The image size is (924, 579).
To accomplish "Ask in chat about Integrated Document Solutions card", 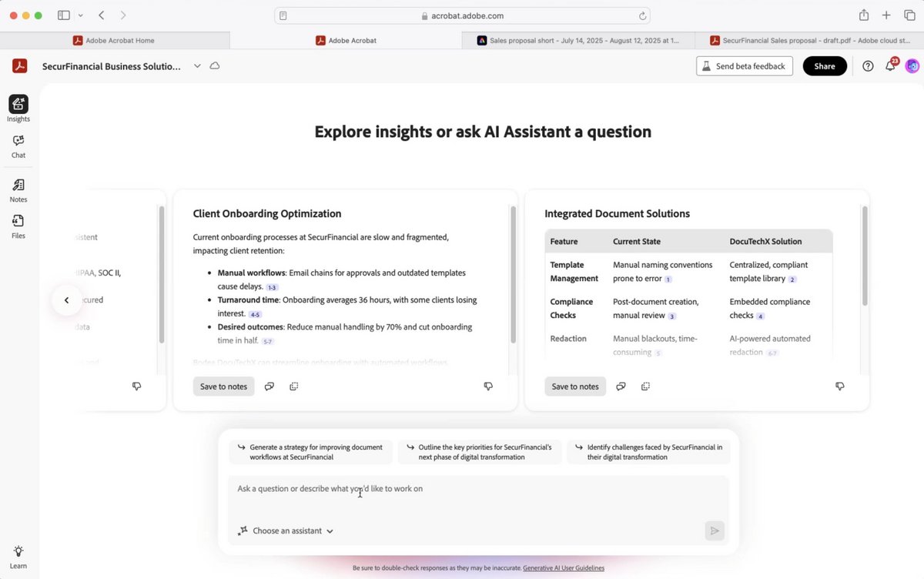I will (621, 387).
